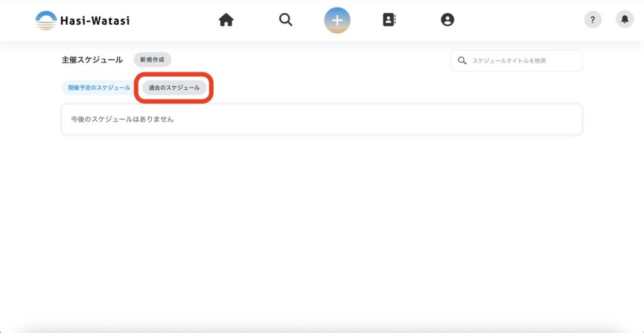Show notifications via the bell icon
This screenshot has width=644, height=333.
[x=625, y=20]
